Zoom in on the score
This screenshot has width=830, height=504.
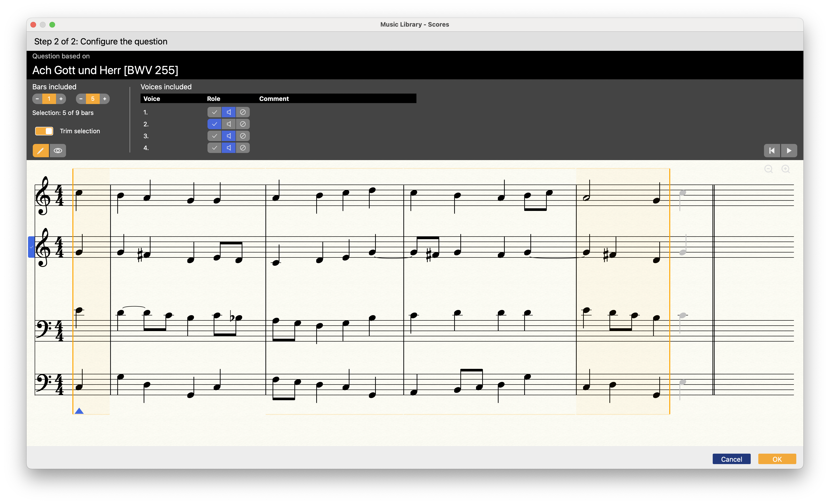(786, 169)
